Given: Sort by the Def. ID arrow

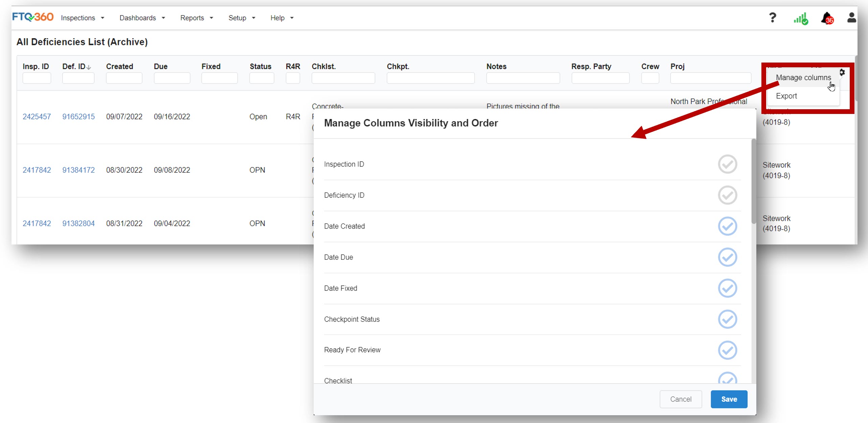Looking at the screenshot, I should pos(89,67).
